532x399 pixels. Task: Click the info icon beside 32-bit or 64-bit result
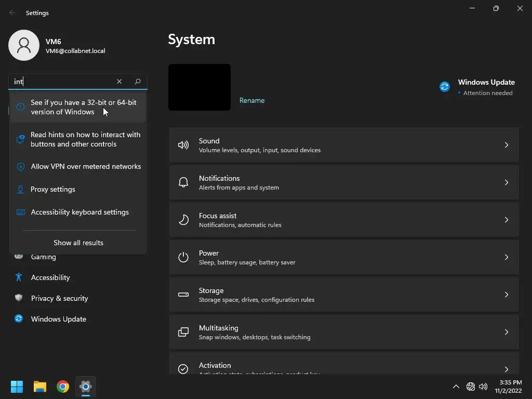[x=20, y=107]
